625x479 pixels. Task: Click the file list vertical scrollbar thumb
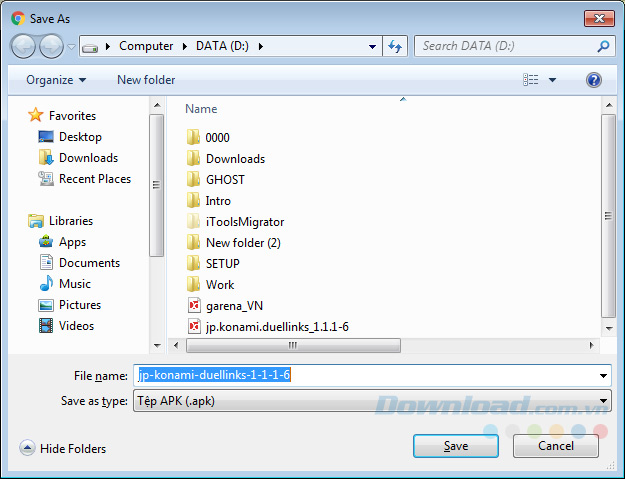tap(609, 216)
